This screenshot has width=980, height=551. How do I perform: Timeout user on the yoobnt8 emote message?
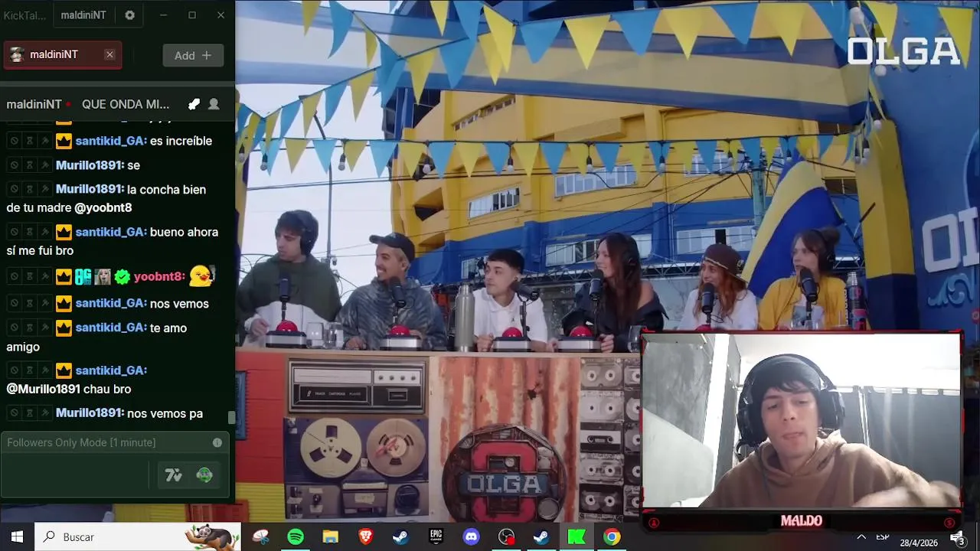click(29, 276)
